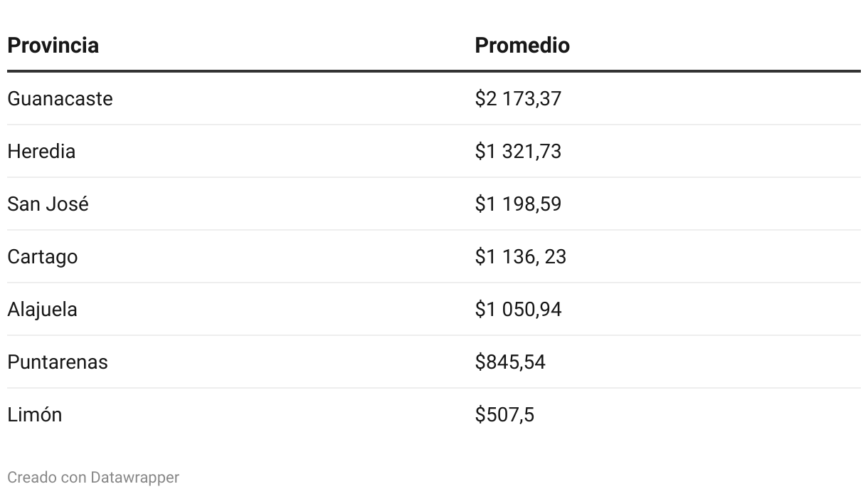
Task: Select the Guanacaste province cell
Action: (60, 98)
